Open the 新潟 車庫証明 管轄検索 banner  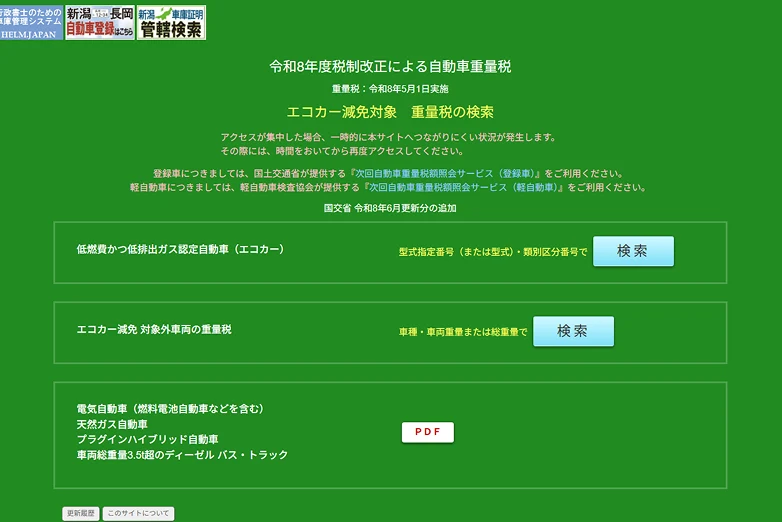(171, 22)
